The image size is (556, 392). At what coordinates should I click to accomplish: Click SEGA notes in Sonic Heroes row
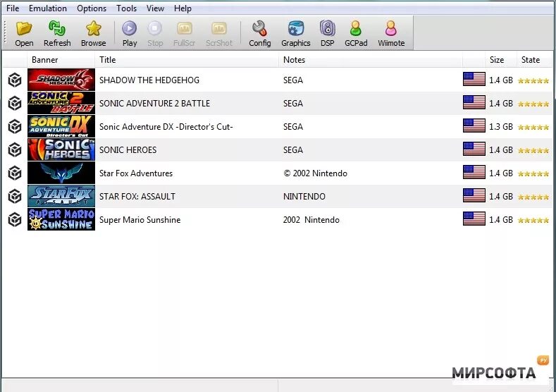pos(293,149)
